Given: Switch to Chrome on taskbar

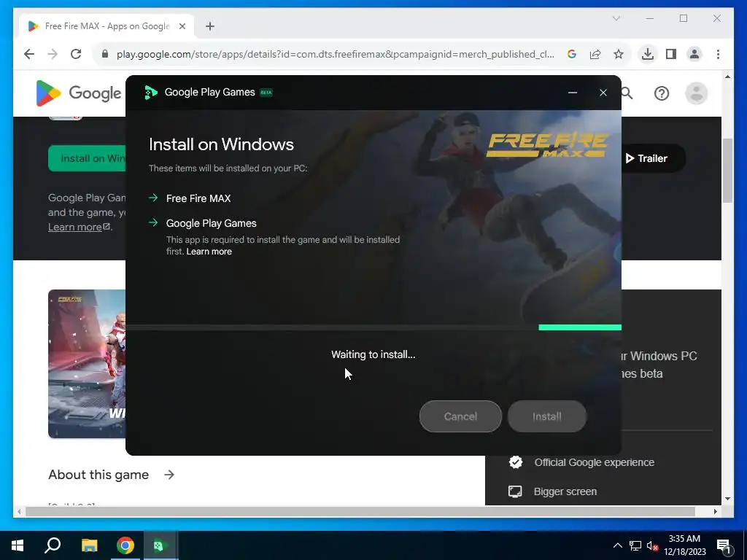Looking at the screenshot, I should (125, 545).
